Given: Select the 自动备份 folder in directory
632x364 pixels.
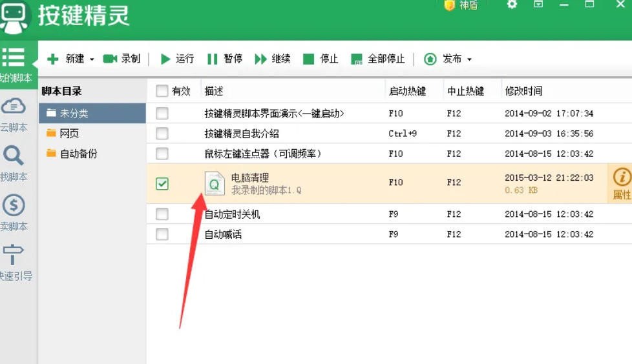Looking at the screenshot, I should click(x=78, y=154).
